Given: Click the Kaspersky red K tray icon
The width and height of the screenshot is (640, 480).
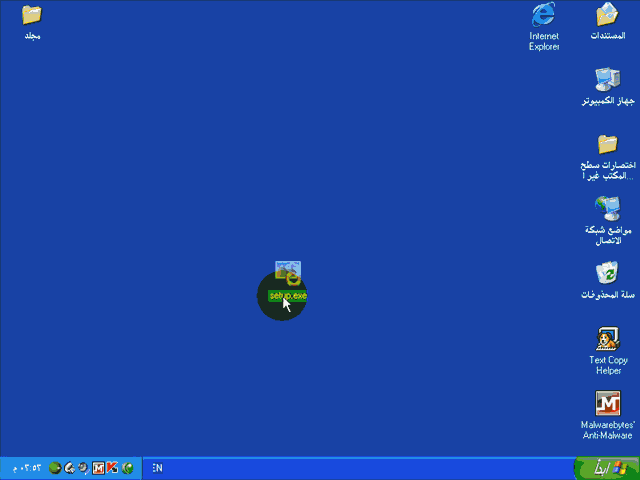Looking at the screenshot, I should (x=112, y=468).
